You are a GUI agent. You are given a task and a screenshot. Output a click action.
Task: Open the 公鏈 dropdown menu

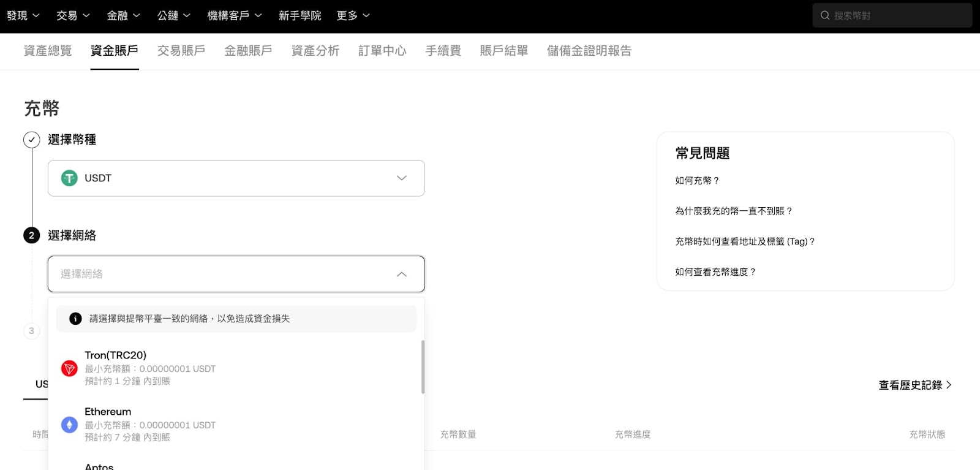[174, 15]
